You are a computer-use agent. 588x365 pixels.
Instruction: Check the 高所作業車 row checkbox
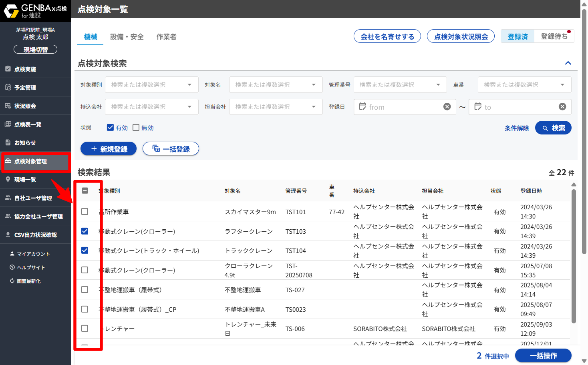(85, 211)
